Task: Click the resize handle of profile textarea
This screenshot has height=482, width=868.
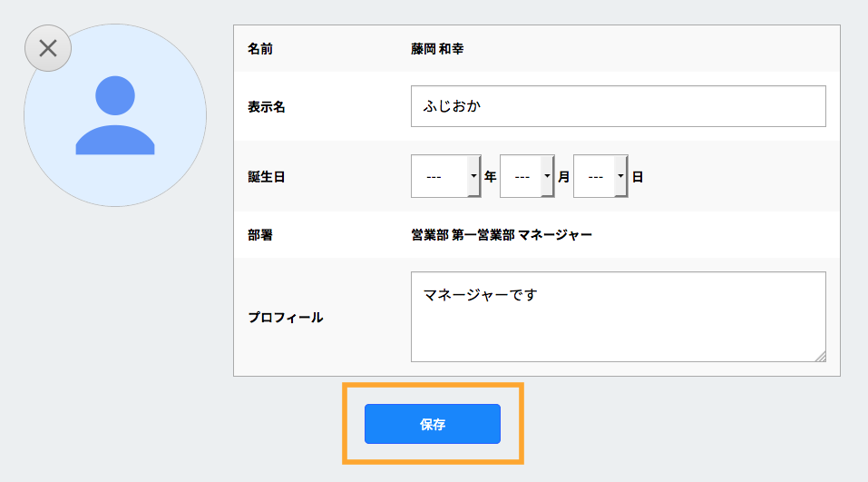Action: [820, 356]
